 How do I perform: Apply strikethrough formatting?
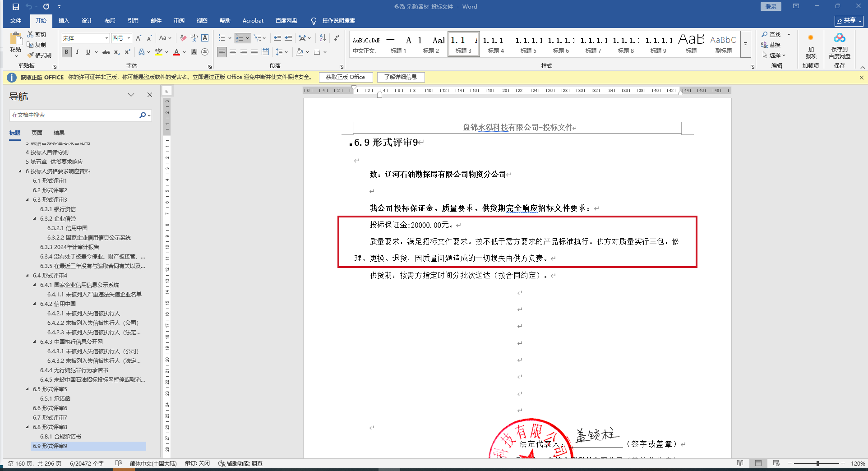click(106, 52)
